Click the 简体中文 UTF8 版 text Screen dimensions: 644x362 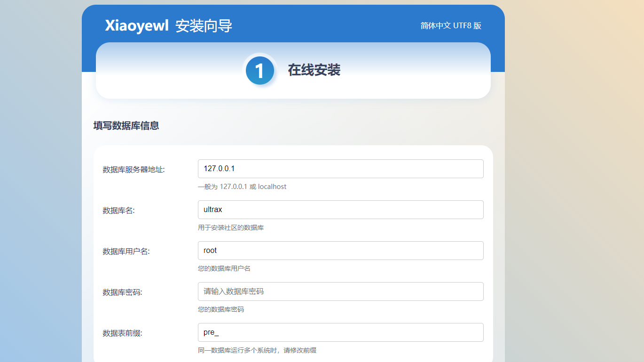(451, 26)
